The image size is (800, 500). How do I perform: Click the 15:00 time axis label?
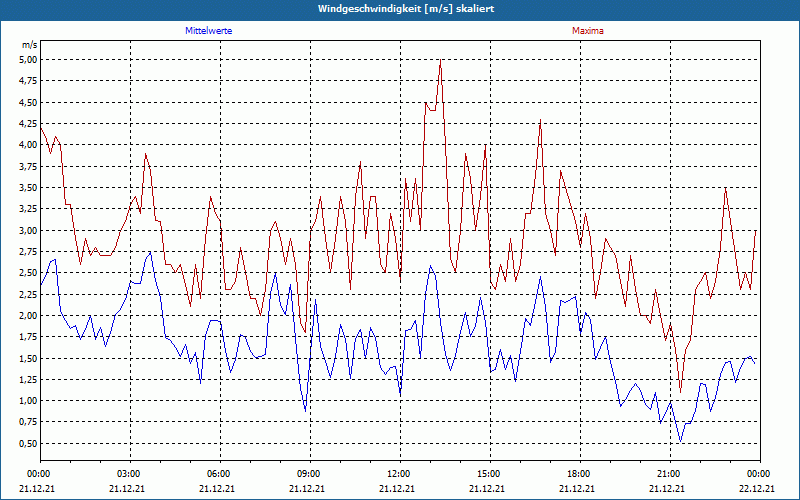(490, 474)
